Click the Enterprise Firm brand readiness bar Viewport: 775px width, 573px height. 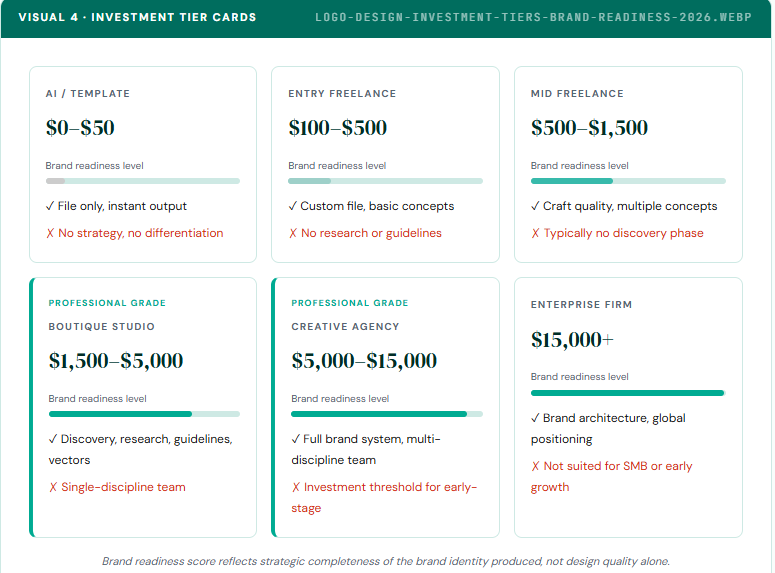coord(627,393)
